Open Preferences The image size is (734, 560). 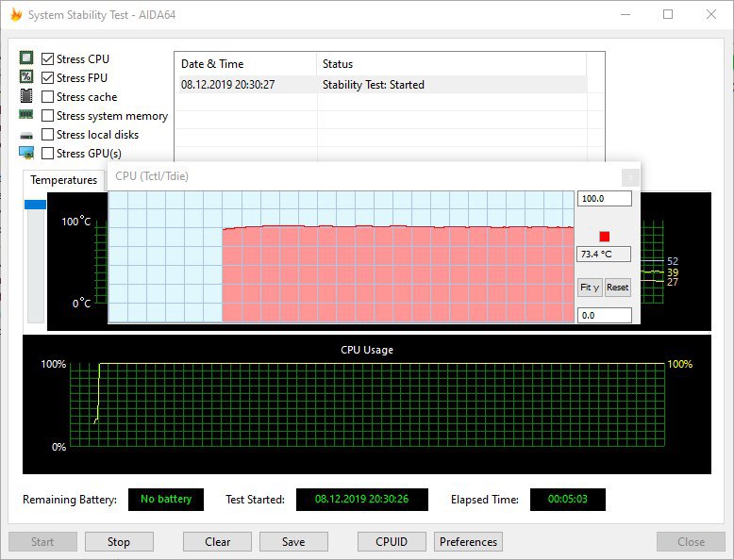468,542
